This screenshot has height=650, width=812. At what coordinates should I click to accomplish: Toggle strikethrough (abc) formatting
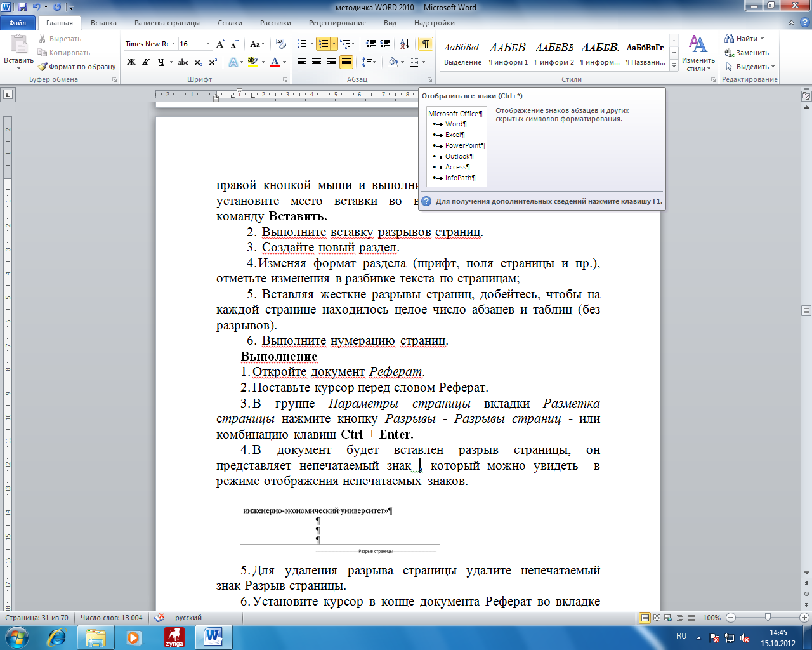pyautogui.click(x=183, y=62)
